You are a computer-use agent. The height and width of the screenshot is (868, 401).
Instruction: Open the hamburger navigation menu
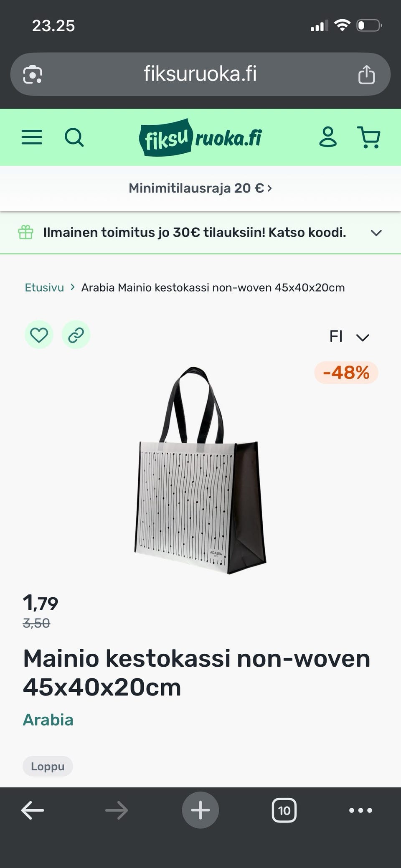(x=32, y=137)
